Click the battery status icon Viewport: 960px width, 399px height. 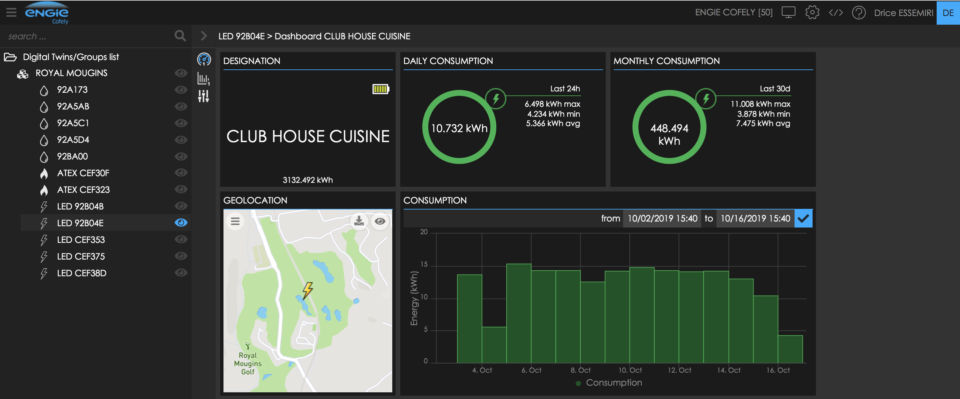[380, 89]
